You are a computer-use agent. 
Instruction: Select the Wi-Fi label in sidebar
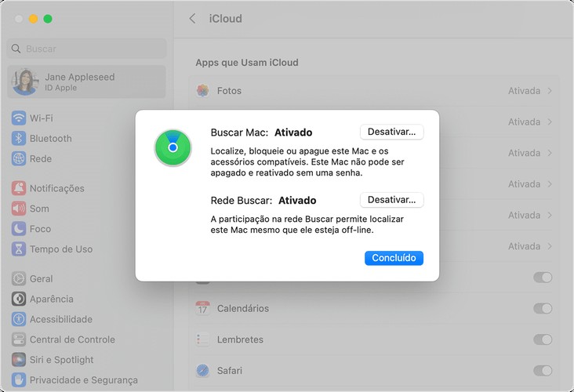[x=42, y=118]
